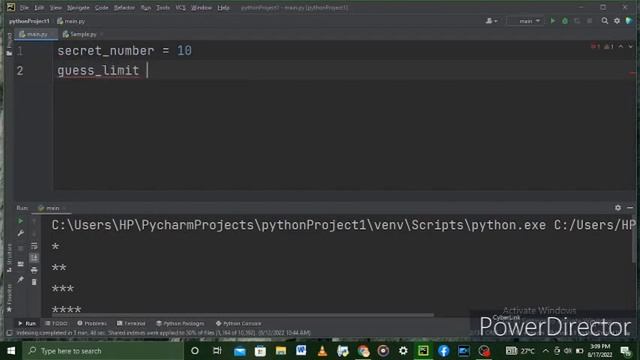640x360 pixels.
Task: Toggle the Structure tool window sidebar button
Action: 9,258
